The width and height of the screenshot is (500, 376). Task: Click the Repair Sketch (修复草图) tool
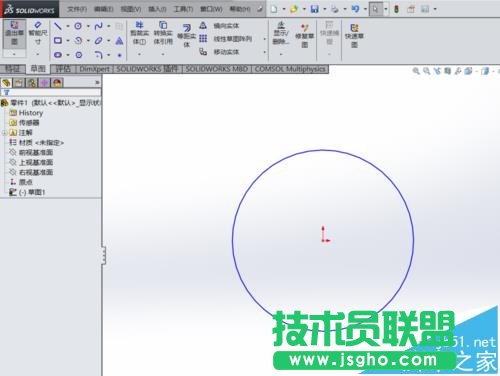pos(304,35)
